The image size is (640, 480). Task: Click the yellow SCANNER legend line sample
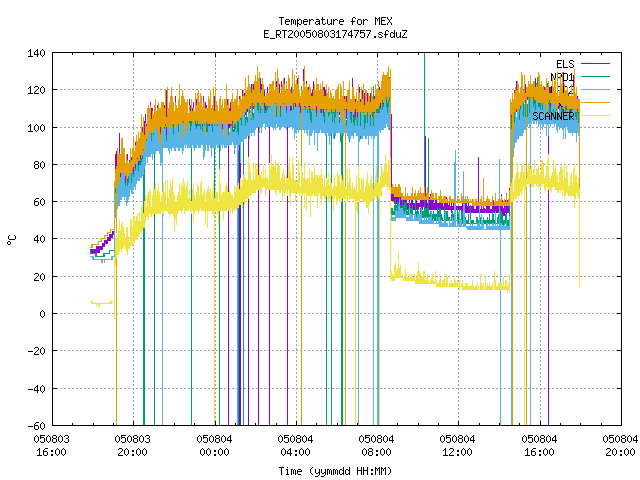click(595, 116)
